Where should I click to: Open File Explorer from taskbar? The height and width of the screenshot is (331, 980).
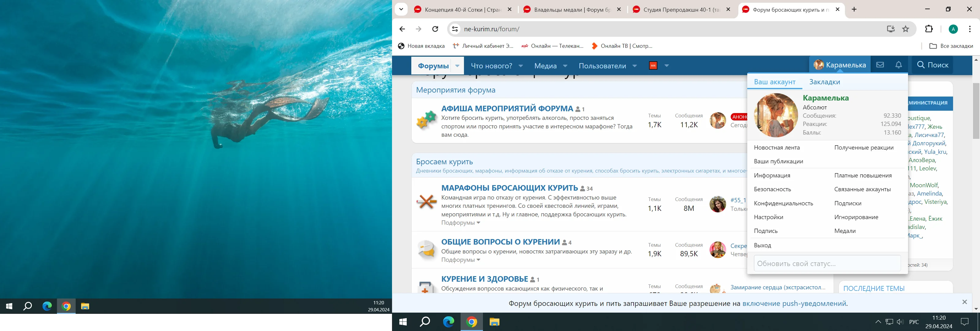[494, 322]
